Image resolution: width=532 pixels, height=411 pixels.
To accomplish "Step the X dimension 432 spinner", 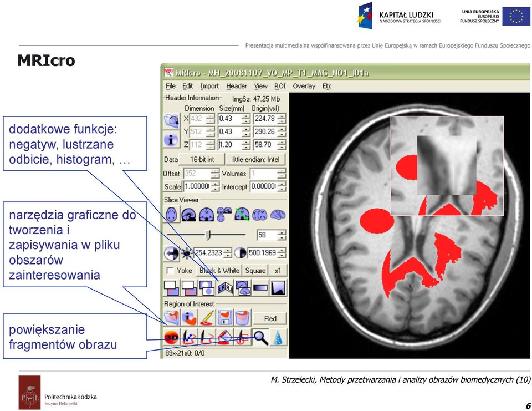I will [211, 119].
